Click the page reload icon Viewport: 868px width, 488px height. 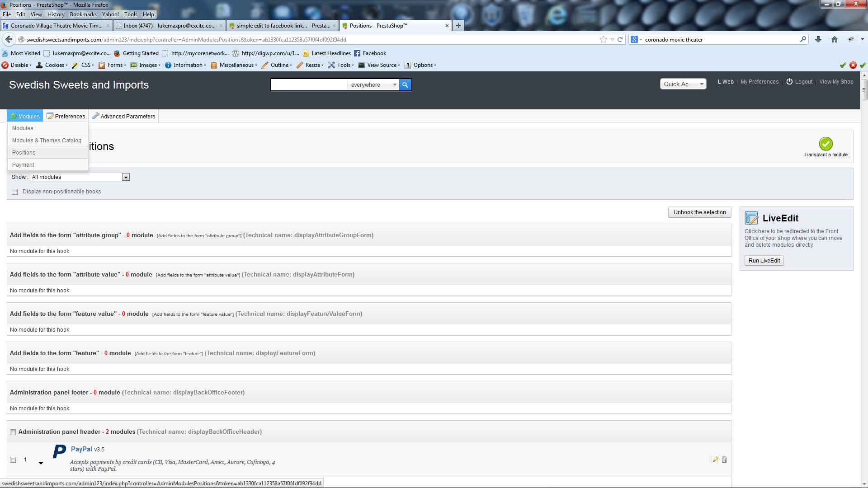pos(620,40)
